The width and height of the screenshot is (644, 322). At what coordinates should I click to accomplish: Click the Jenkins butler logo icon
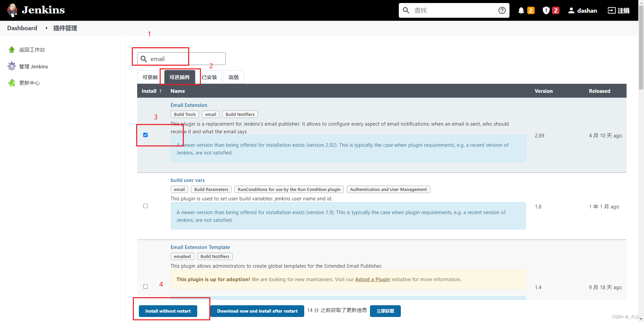click(x=12, y=10)
